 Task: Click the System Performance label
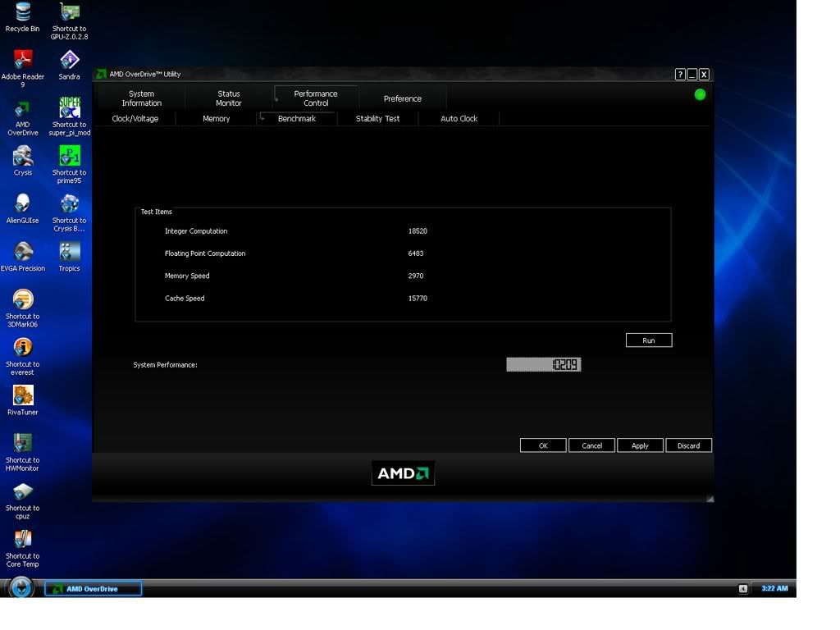click(166, 365)
